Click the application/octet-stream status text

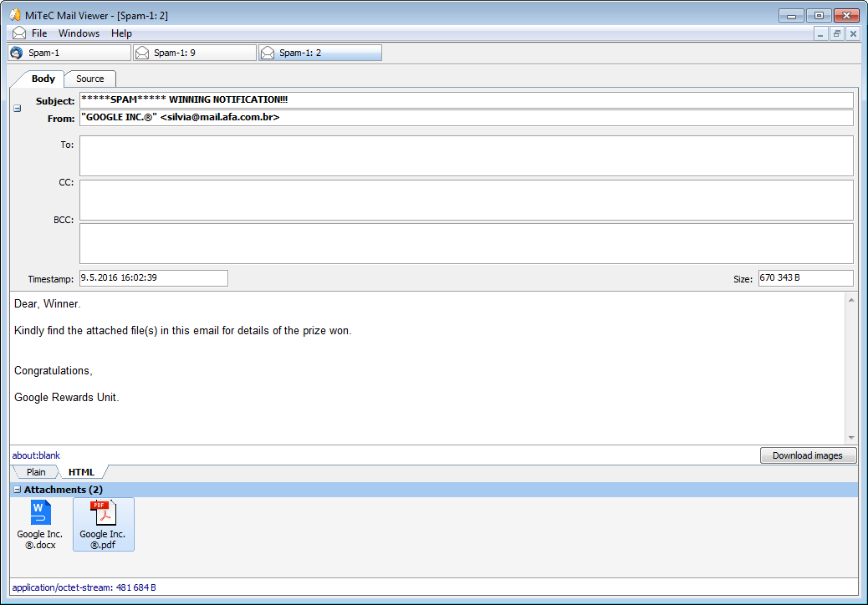tap(84, 587)
